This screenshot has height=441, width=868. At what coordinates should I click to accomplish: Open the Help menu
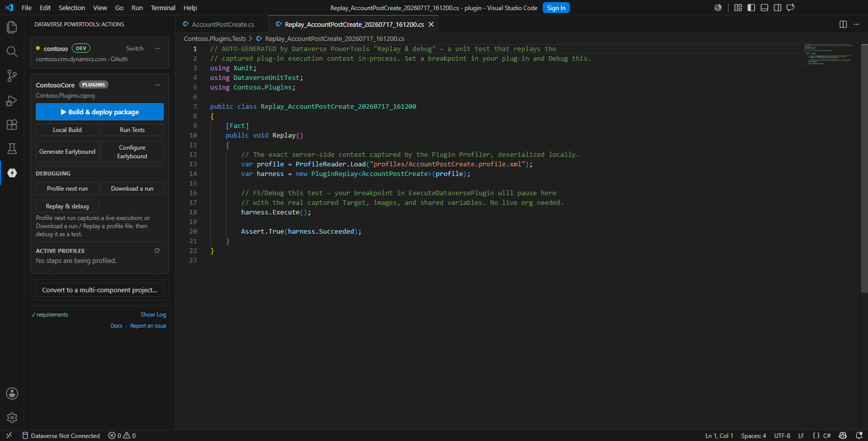point(190,8)
